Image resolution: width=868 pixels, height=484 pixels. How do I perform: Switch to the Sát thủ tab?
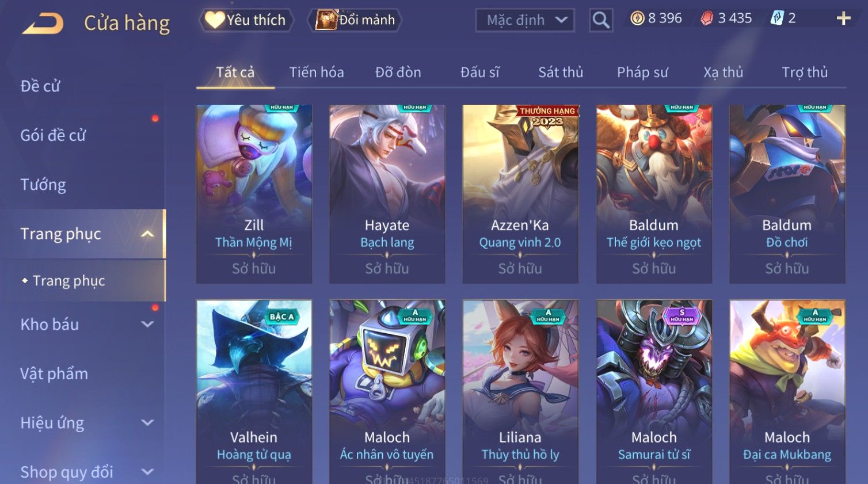click(561, 72)
